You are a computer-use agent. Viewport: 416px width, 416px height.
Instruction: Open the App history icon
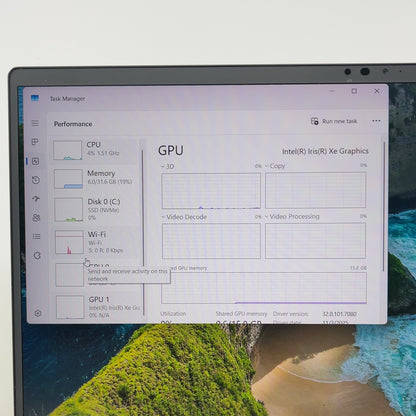(x=36, y=180)
